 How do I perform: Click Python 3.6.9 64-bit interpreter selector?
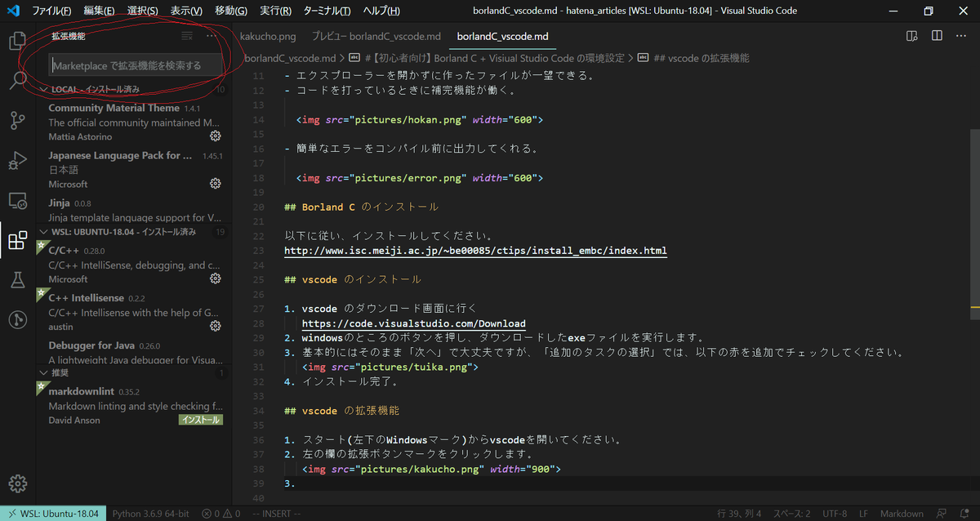150,514
